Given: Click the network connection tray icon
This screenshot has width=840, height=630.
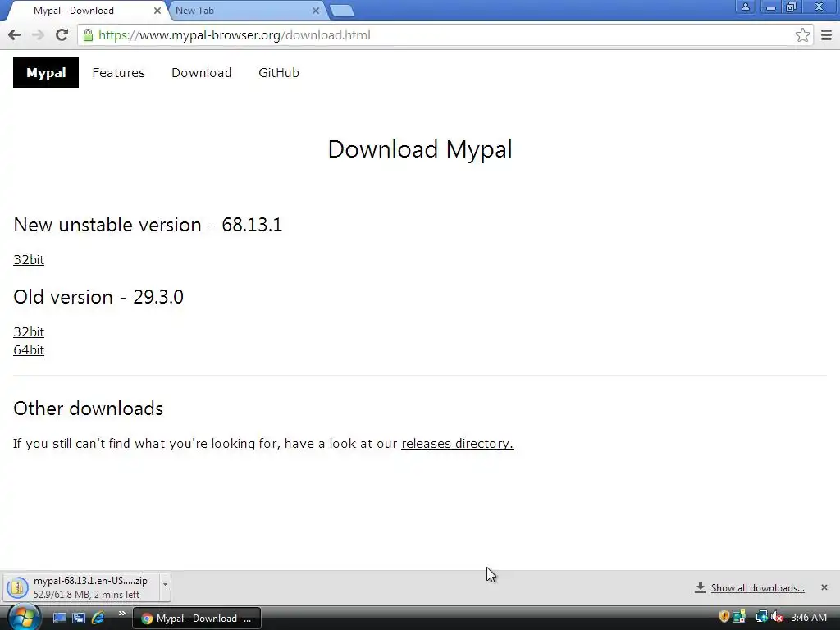Looking at the screenshot, I should point(761,617).
